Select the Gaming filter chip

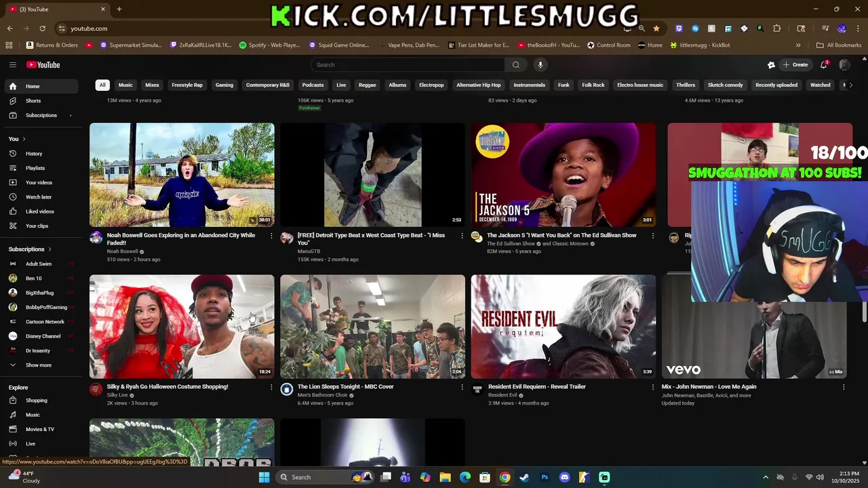224,85
